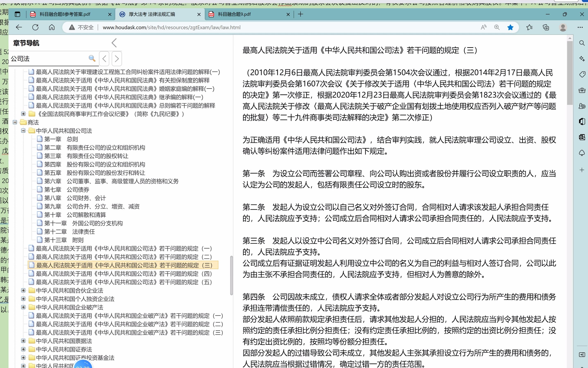
Task: Click the browser back arrow button
Action: (19, 27)
